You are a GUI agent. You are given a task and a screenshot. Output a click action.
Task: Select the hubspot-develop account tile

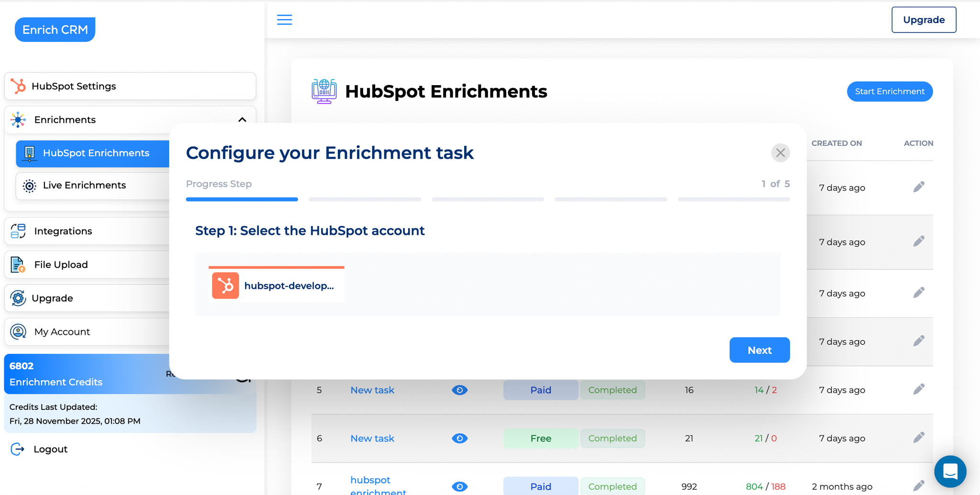click(x=277, y=285)
